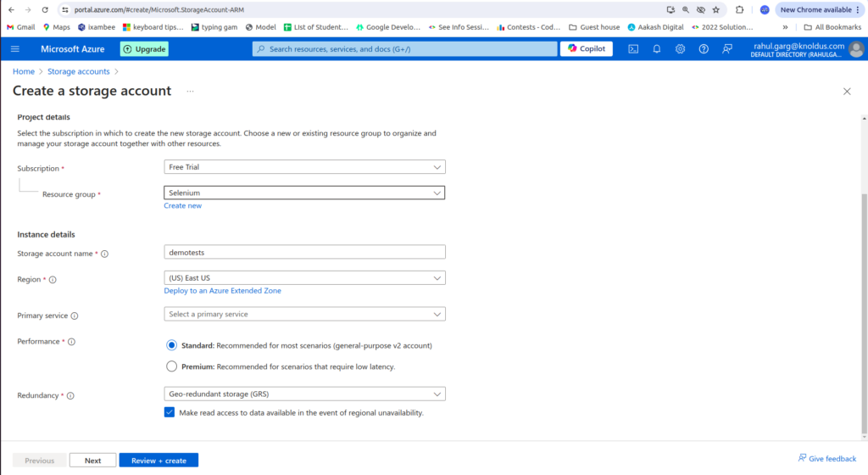The height and width of the screenshot is (475, 868).
Task: Click the Storage account name field
Action: coord(304,252)
